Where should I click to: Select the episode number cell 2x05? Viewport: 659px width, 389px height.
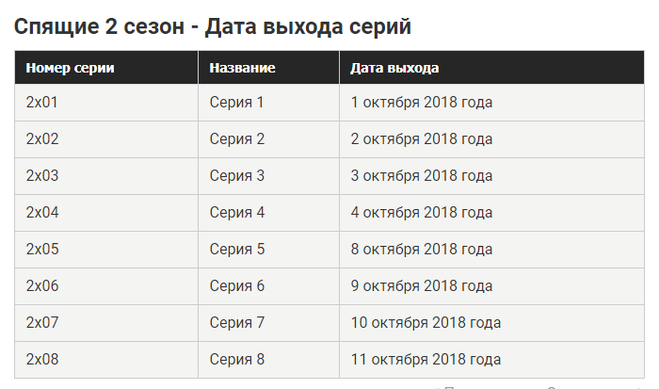[106, 250]
